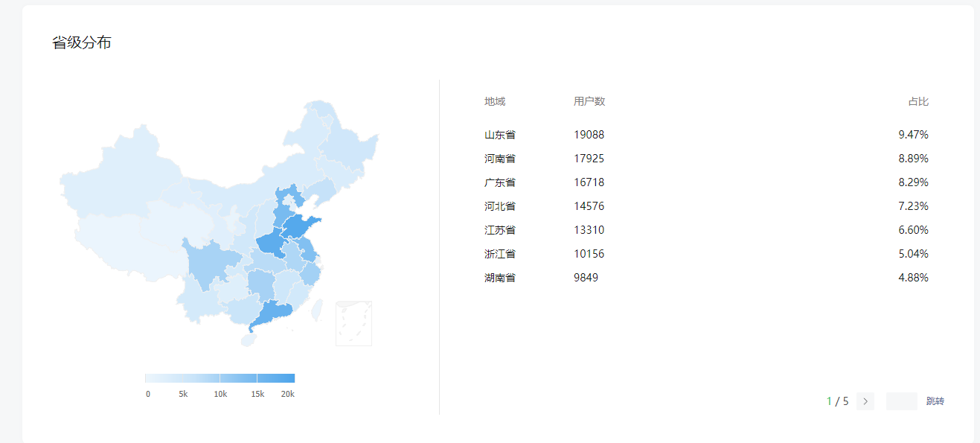
Task: Select the 江苏省 row label
Action: (500, 230)
